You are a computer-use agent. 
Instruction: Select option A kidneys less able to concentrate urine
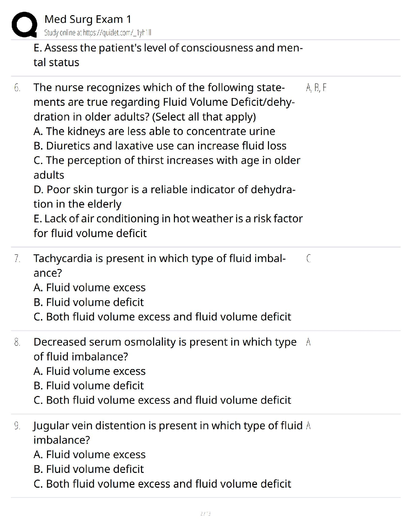coord(154,131)
